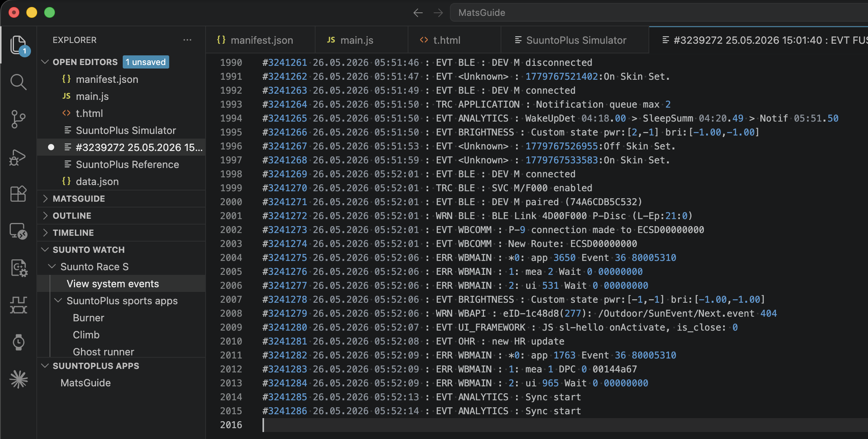Screen dimensions: 868x439
Task: Click 'Notification queue max 2' log text
Action: tap(603, 104)
